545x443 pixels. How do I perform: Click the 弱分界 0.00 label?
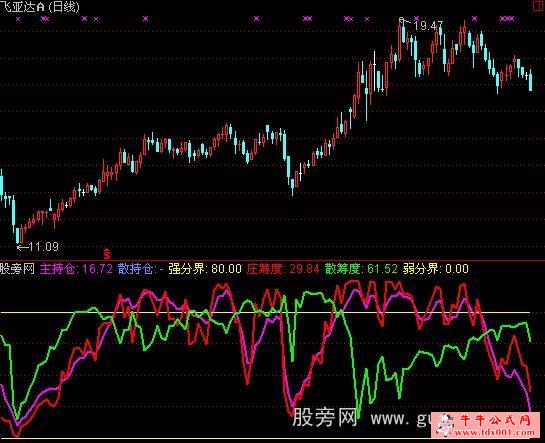[x=436, y=269]
